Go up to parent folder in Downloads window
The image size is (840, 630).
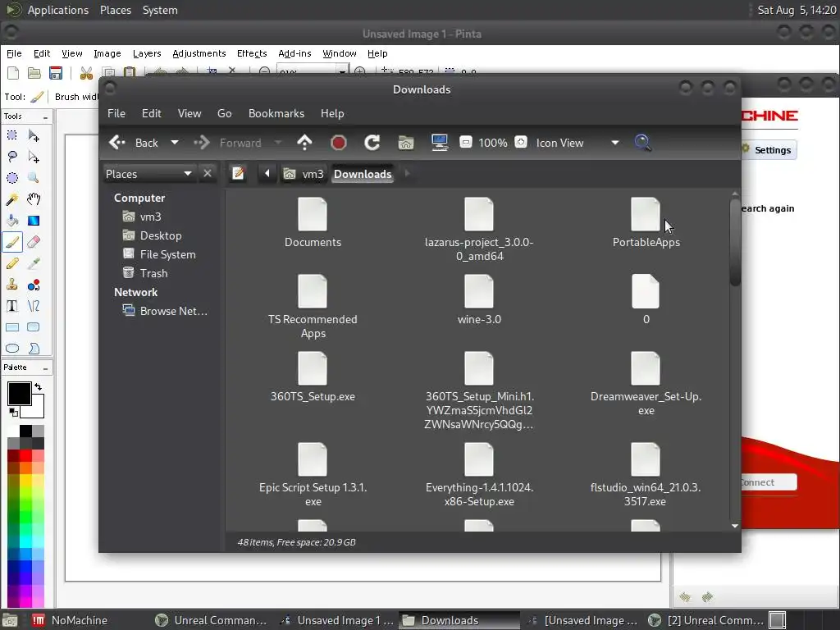(304, 143)
